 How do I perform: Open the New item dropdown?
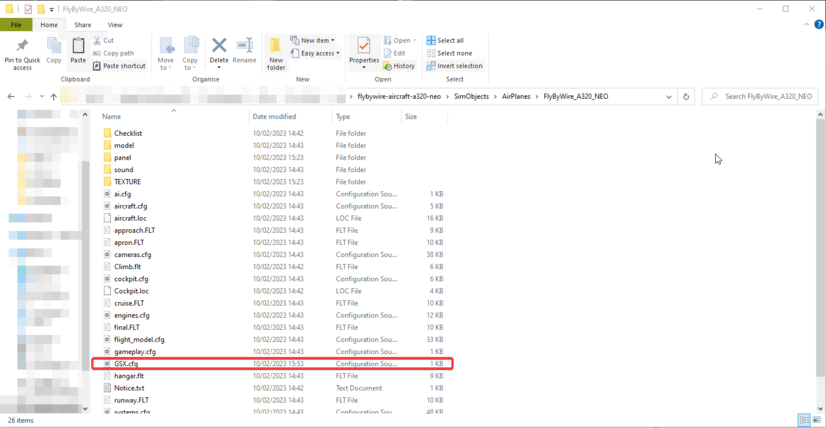coord(313,41)
